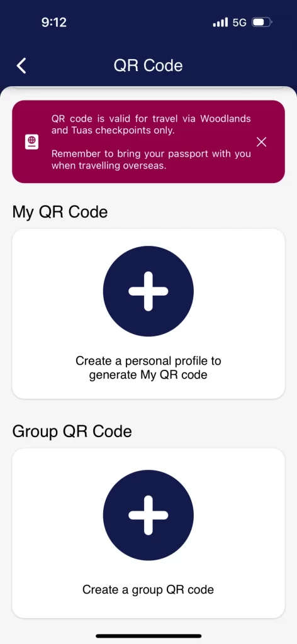The height and width of the screenshot is (644, 297).
Task: Tap the back arrow in header
Action: pos(21,65)
